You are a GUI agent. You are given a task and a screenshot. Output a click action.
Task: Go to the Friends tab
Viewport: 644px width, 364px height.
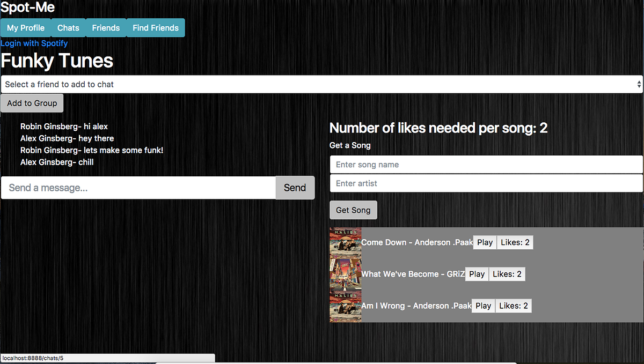click(106, 27)
